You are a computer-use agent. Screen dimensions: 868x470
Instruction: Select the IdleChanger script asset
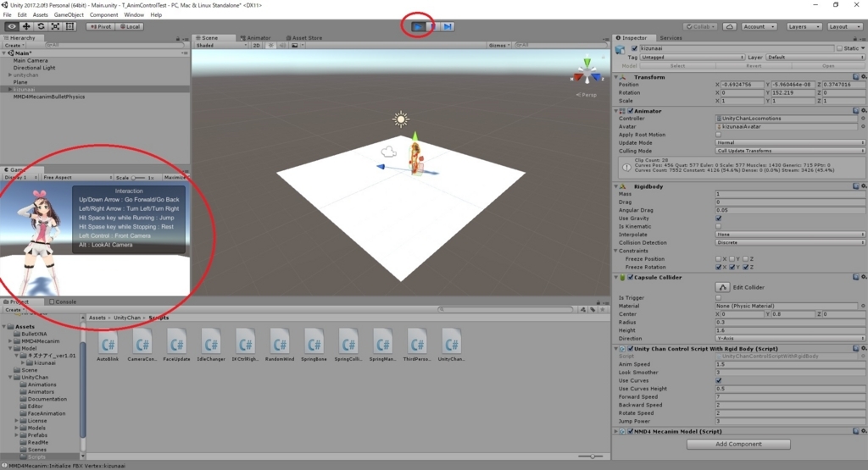click(211, 346)
